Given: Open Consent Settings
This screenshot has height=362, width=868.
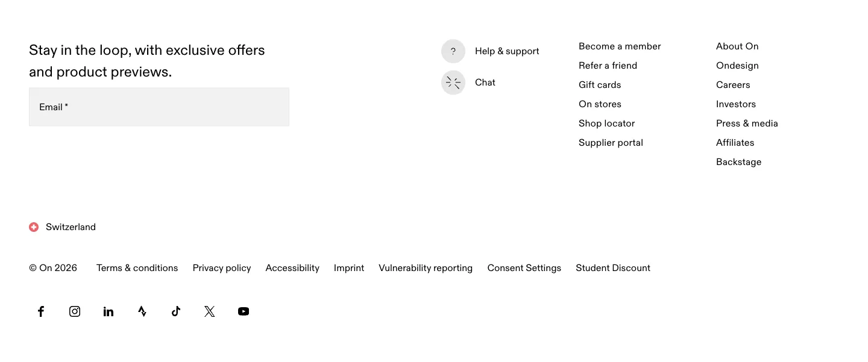Looking at the screenshot, I should point(524,268).
